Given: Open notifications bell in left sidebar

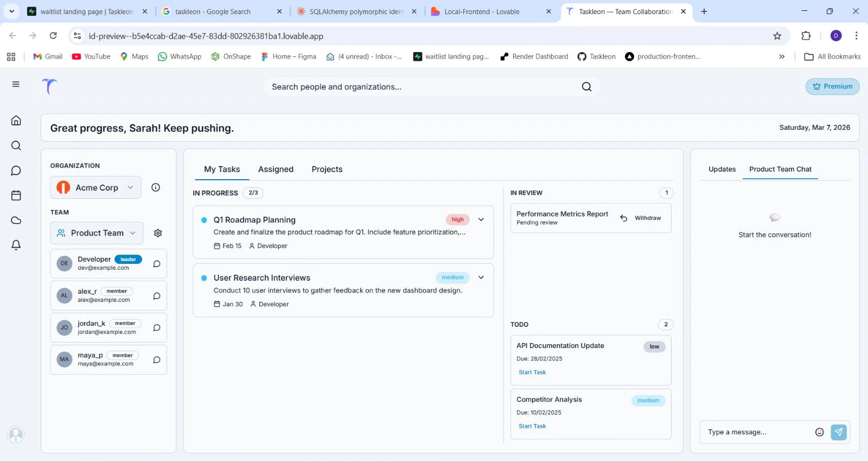Looking at the screenshot, I should 16,245.
